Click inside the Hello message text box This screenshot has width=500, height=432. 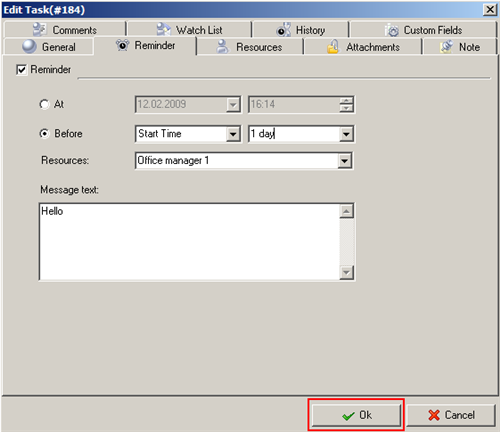[190, 242]
